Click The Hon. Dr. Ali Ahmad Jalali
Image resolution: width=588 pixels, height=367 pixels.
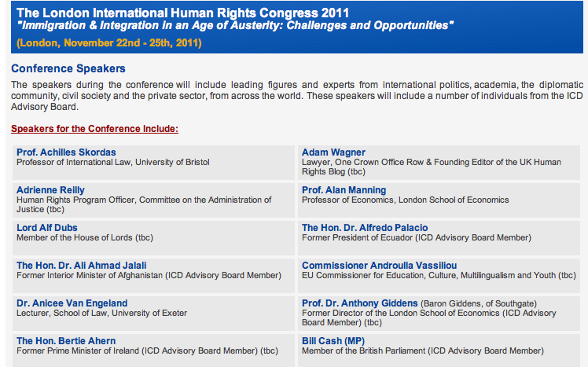[81, 266]
